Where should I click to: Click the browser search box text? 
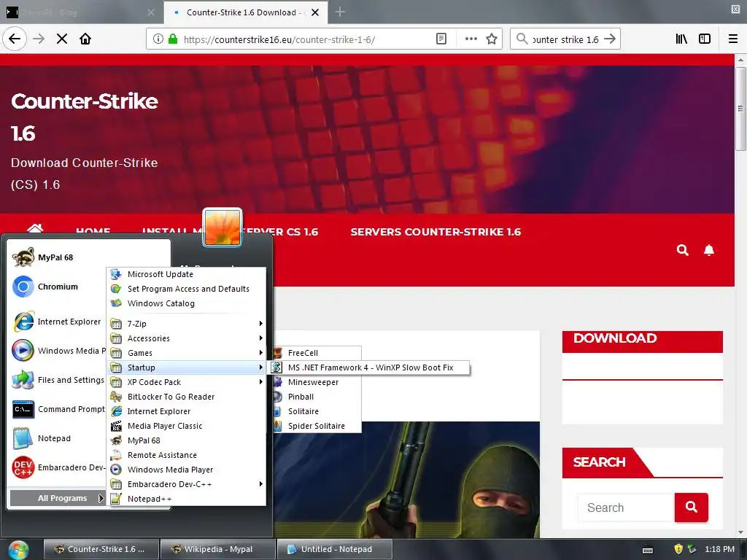click(x=565, y=39)
